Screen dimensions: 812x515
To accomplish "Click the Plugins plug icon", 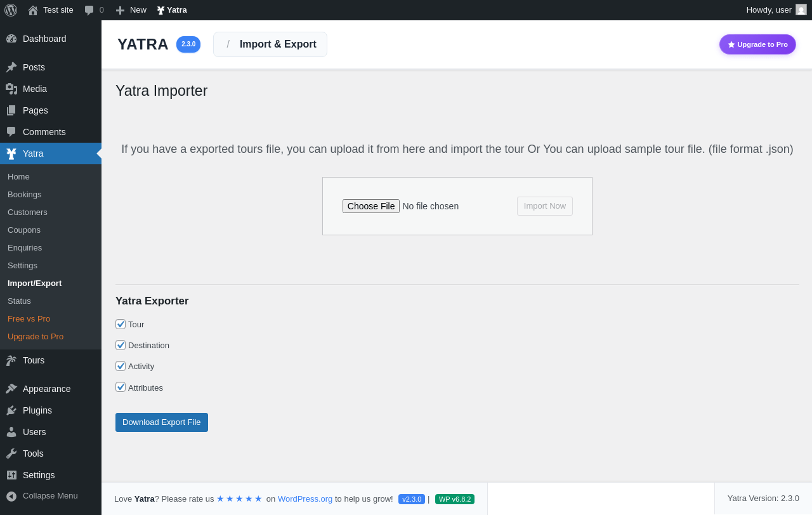I will pos(11,410).
